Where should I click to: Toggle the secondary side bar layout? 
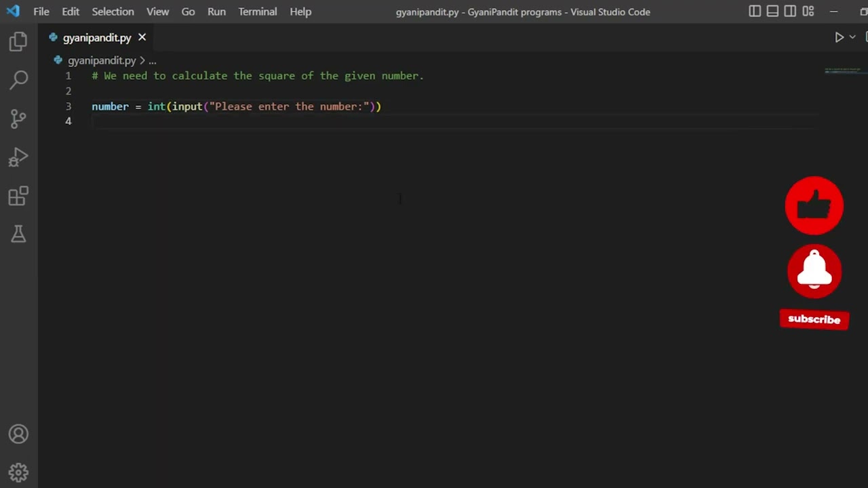790,12
